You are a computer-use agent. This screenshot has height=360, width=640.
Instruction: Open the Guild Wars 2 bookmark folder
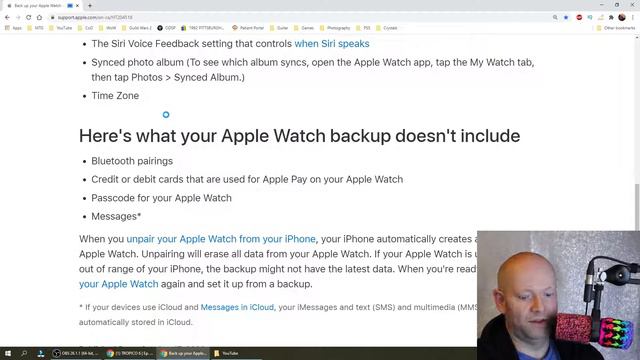click(x=137, y=28)
